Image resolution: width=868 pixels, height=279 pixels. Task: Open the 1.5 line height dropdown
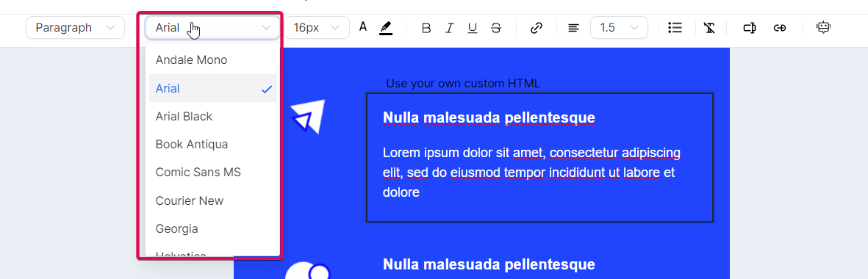click(x=619, y=28)
